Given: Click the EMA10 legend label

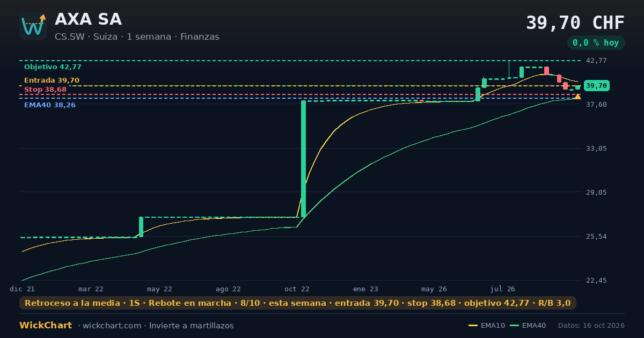Looking at the screenshot, I should 493,326.
